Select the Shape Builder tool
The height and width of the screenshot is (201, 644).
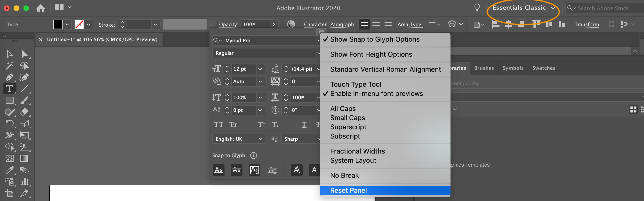[x=9, y=147]
